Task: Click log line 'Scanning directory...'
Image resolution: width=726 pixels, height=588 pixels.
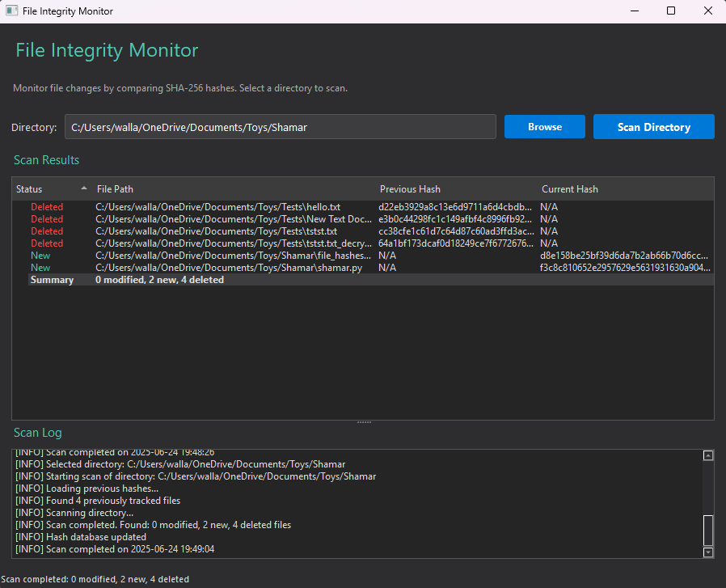Action: [x=74, y=513]
